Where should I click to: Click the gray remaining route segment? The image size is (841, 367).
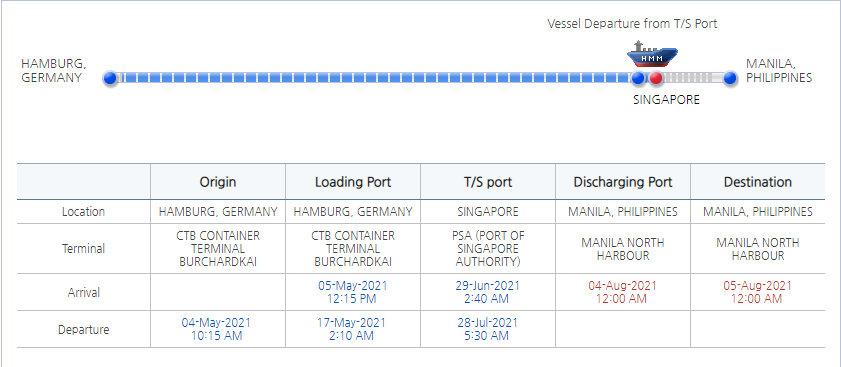coord(692,78)
